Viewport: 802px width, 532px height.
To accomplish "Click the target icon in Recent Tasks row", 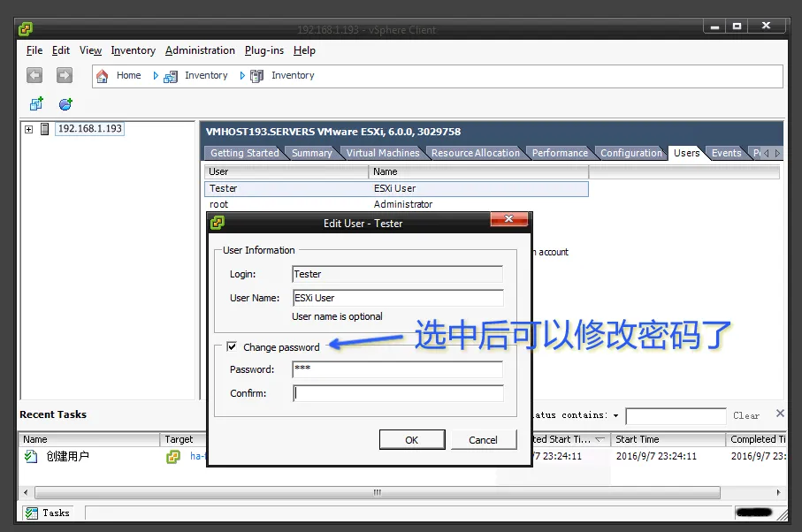I will (x=173, y=456).
